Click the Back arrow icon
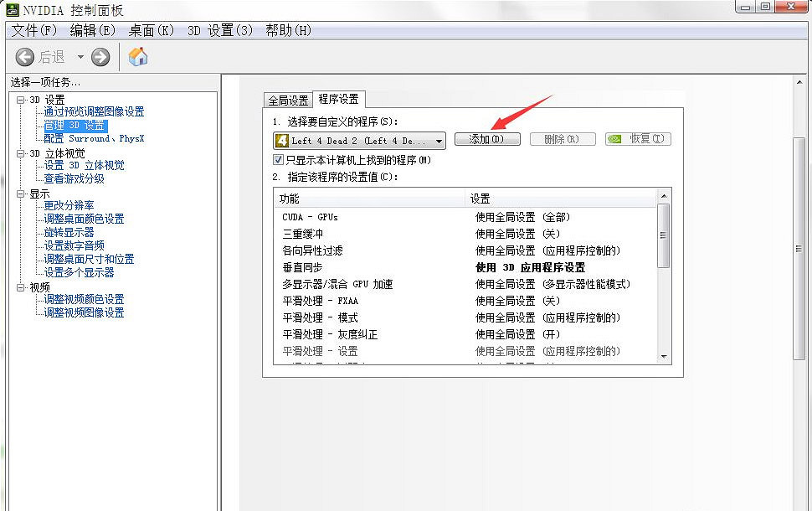The height and width of the screenshot is (511, 812). [x=25, y=57]
